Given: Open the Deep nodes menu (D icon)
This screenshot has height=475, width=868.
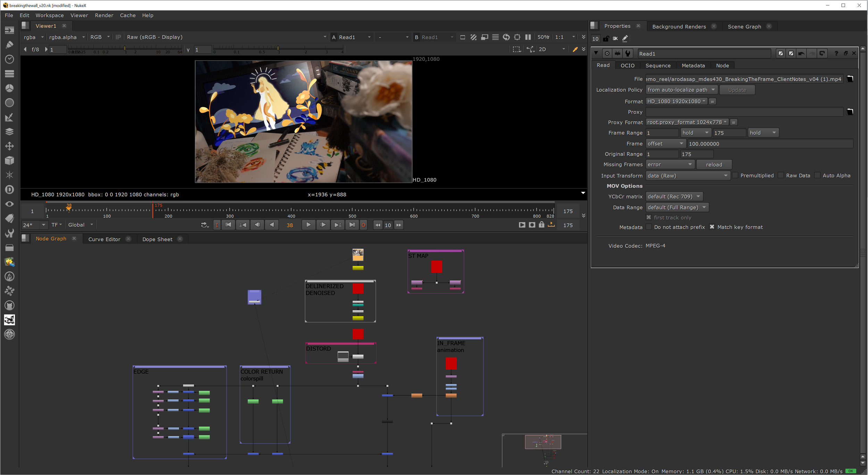Looking at the screenshot, I should click(x=9, y=189).
